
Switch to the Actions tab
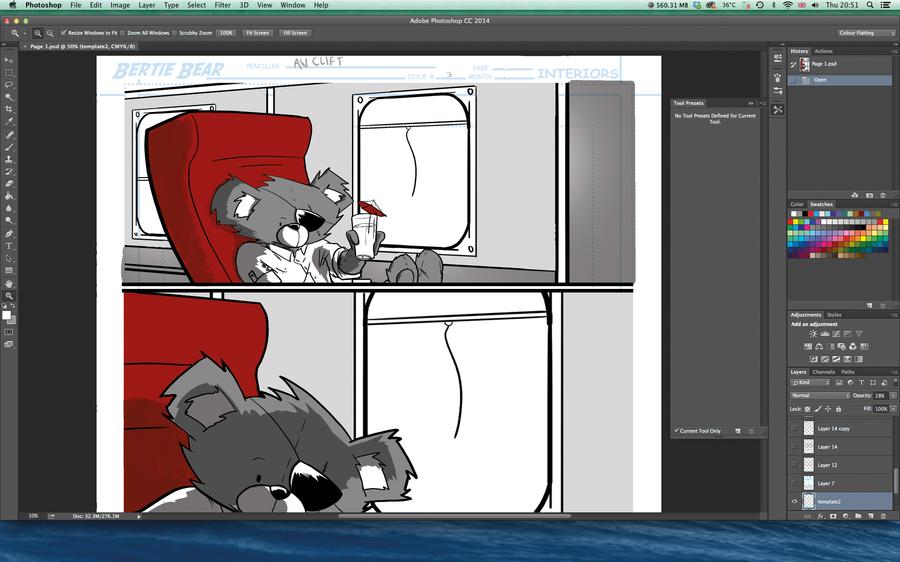823,51
